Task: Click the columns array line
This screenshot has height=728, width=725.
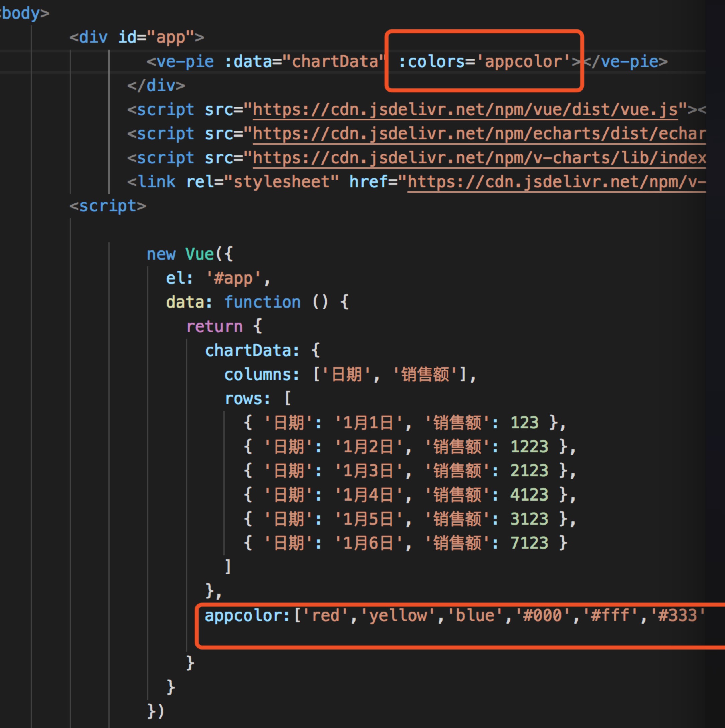Action: pos(351,375)
